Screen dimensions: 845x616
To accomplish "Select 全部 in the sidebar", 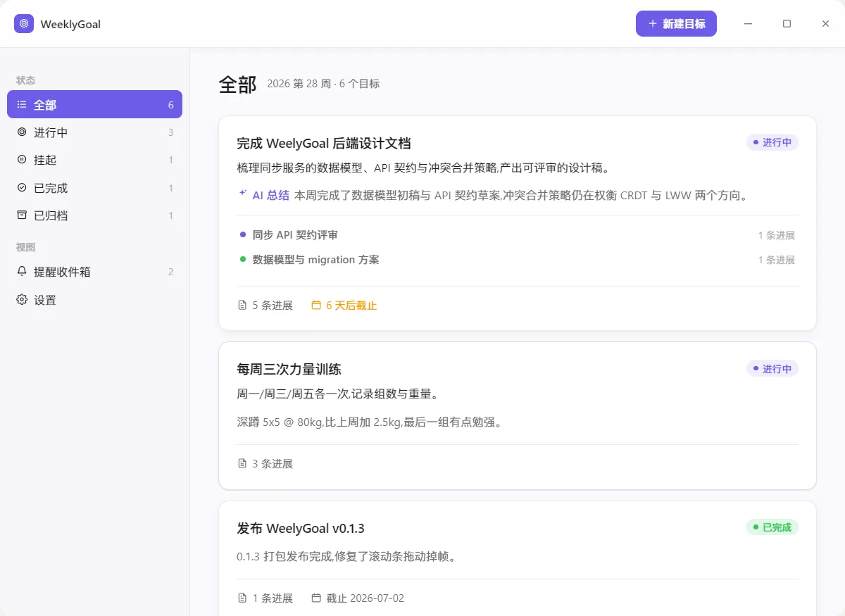I will click(94, 104).
